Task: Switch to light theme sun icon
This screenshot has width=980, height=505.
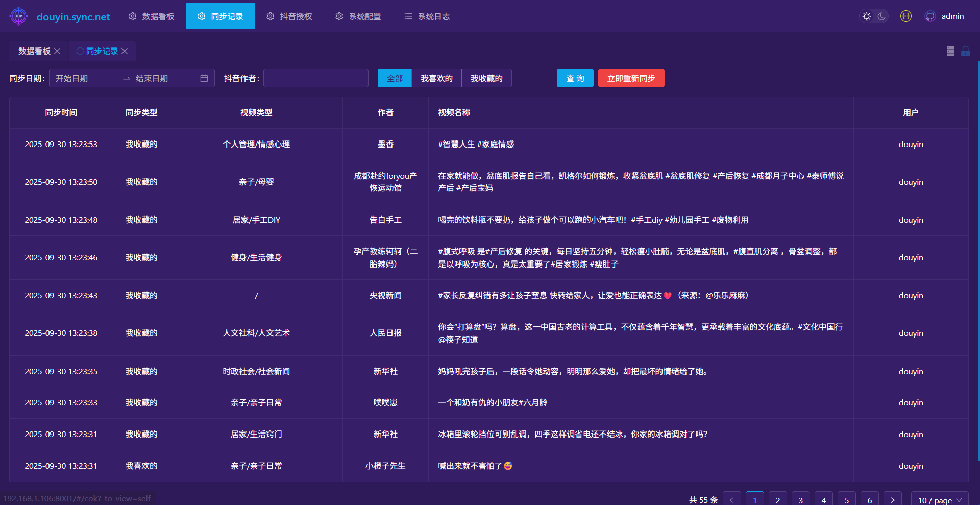Action: point(867,16)
